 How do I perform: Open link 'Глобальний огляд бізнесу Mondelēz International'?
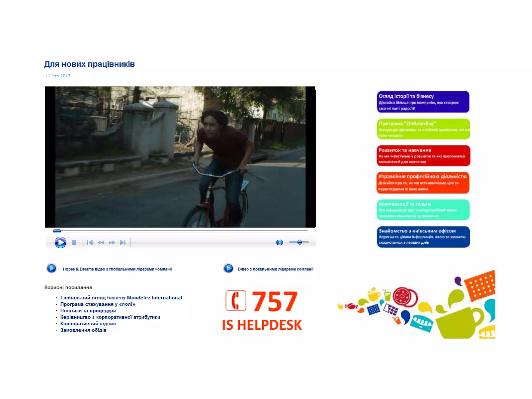tap(121, 298)
